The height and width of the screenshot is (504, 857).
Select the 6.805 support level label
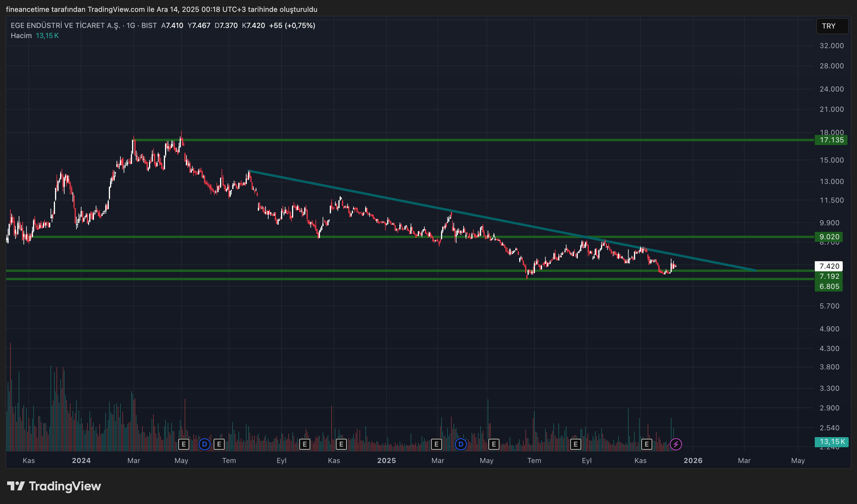click(x=829, y=286)
